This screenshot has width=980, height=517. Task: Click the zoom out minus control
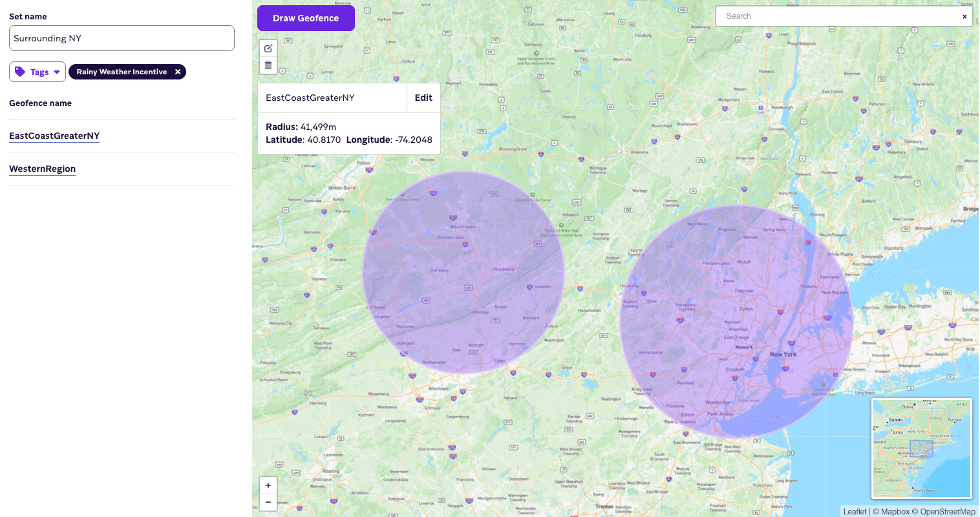click(268, 502)
